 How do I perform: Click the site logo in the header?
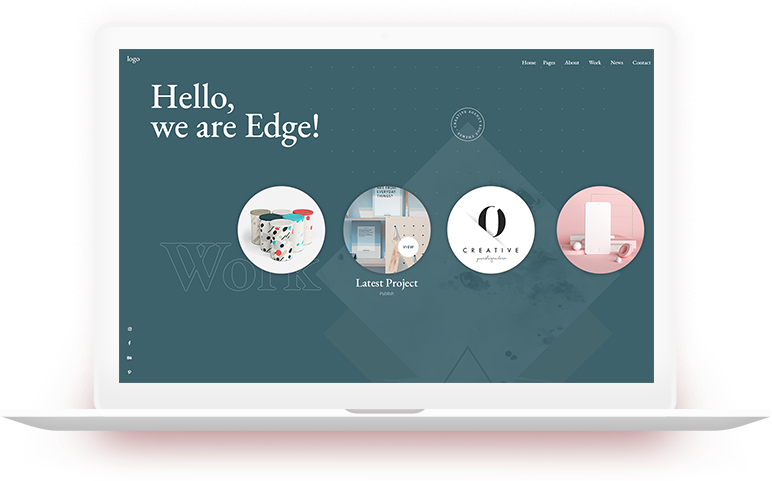133,59
